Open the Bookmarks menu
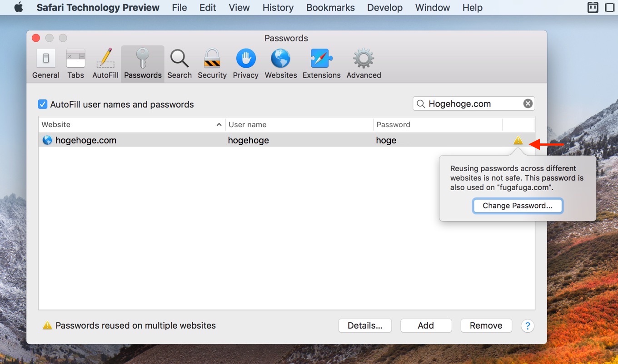The image size is (618, 364). tap(330, 7)
